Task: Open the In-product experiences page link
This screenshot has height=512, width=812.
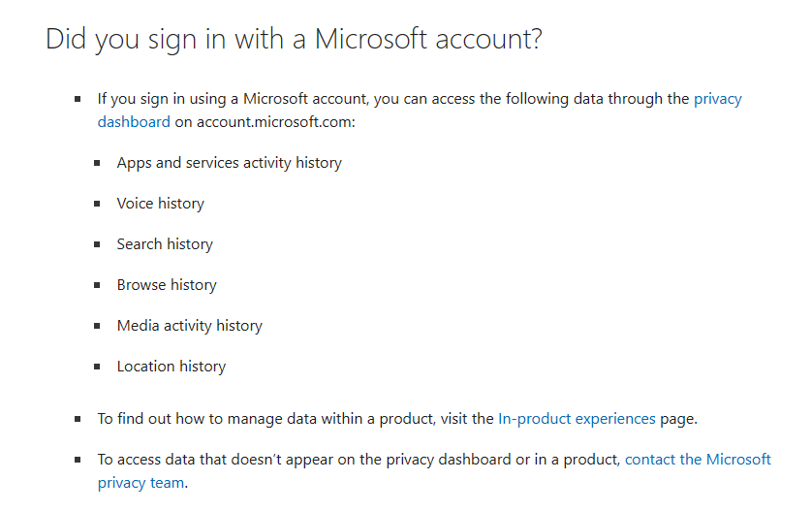Action: tap(577, 419)
